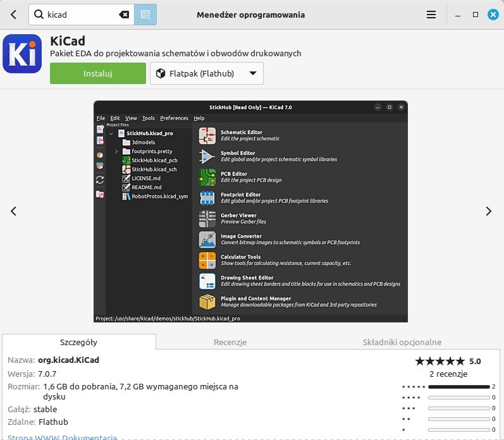Open the hamburger menu

(x=431, y=15)
